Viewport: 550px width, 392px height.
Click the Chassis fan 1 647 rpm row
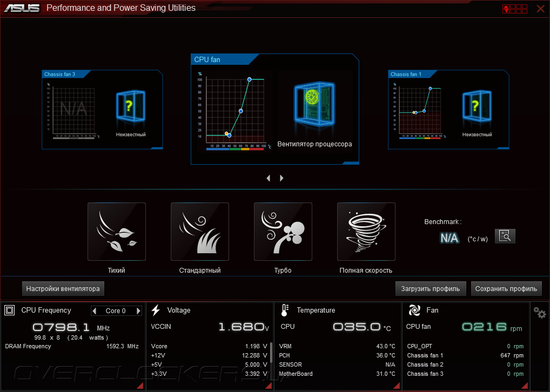click(x=465, y=355)
